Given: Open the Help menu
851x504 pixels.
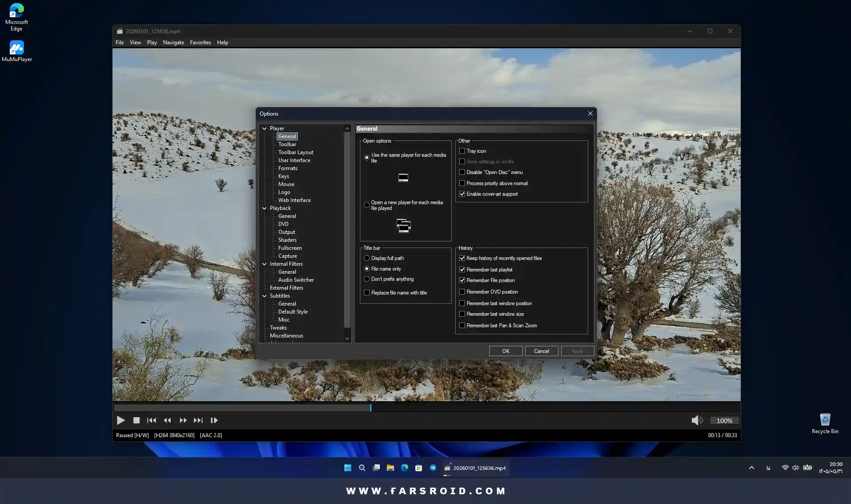Looking at the screenshot, I should coord(223,43).
